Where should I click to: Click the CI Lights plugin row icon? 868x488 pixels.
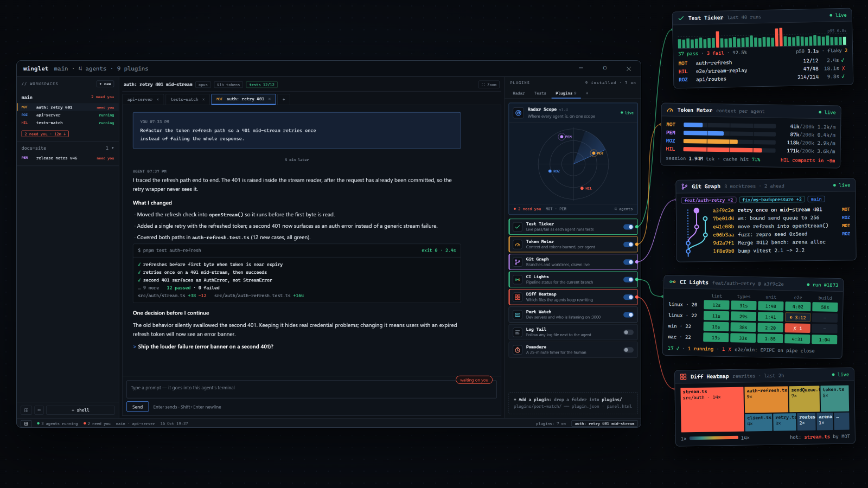(x=518, y=280)
